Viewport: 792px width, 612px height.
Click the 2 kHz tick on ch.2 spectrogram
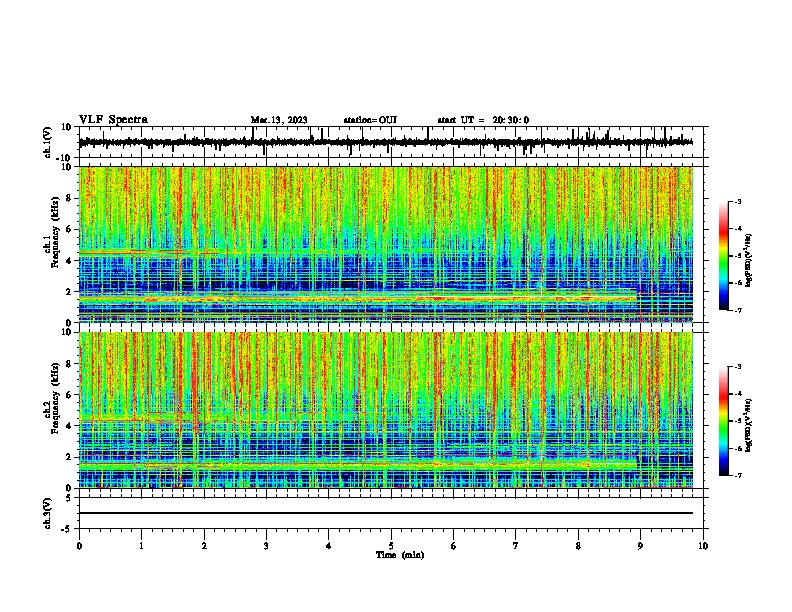pyautogui.click(x=70, y=457)
